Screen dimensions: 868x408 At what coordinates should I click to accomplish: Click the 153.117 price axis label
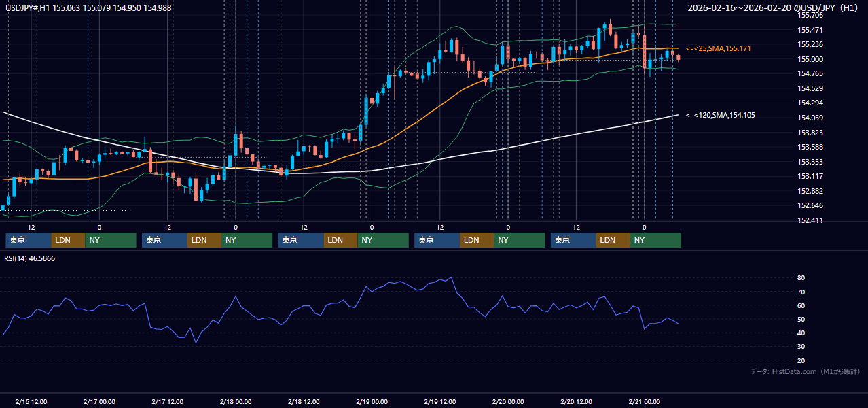click(810, 176)
